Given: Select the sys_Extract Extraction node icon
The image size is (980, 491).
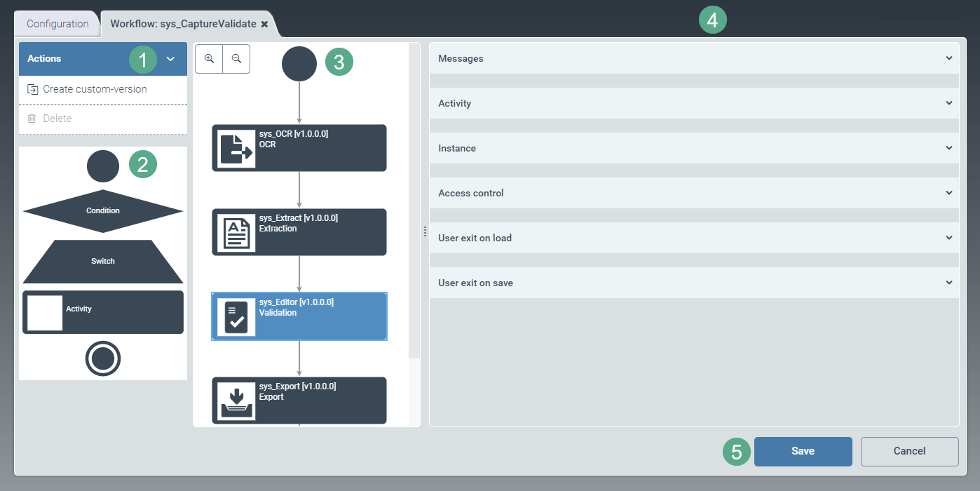Looking at the screenshot, I should [x=235, y=231].
